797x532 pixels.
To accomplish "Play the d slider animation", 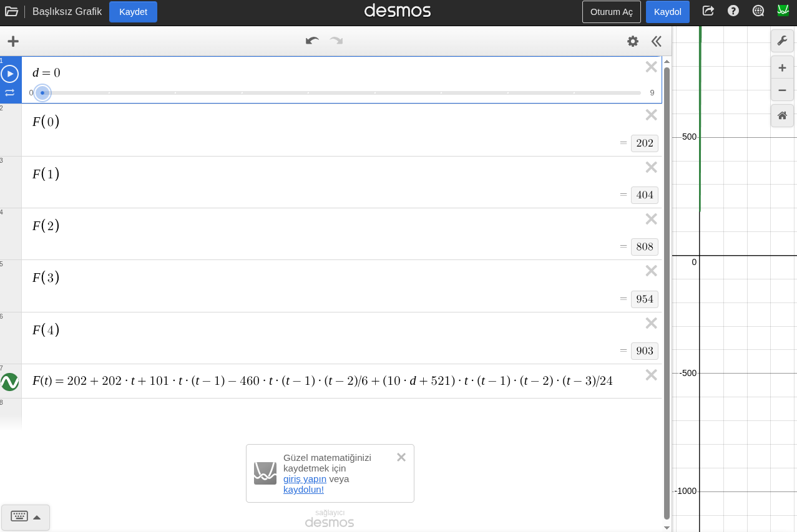I will pyautogui.click(x=9, y=74).
